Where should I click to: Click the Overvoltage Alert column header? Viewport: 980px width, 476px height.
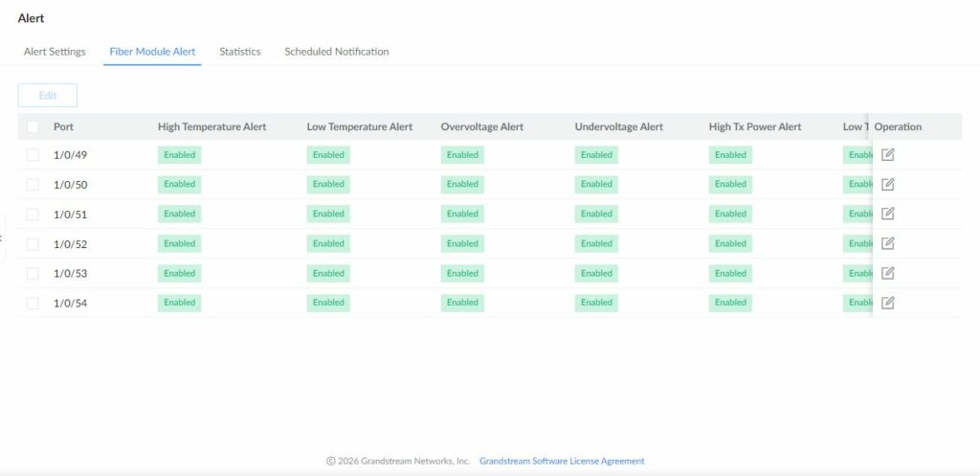pyautogui.click(x=482, y=127)
